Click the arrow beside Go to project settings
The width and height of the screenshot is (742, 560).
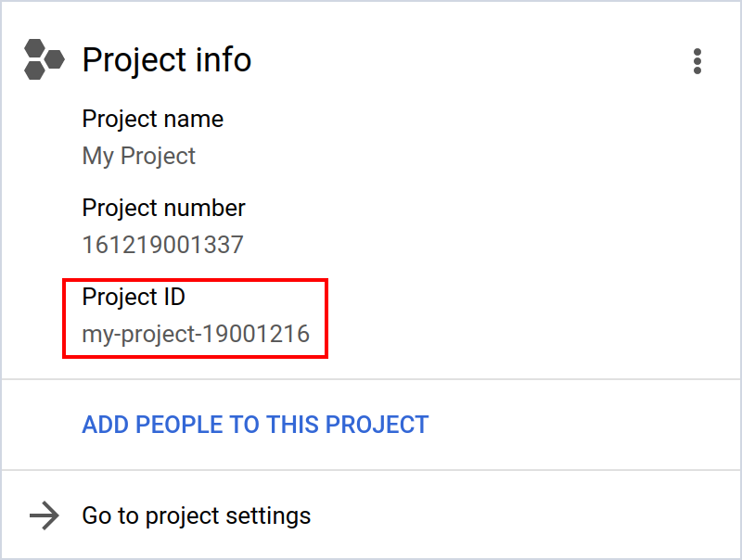click(44, 516)
